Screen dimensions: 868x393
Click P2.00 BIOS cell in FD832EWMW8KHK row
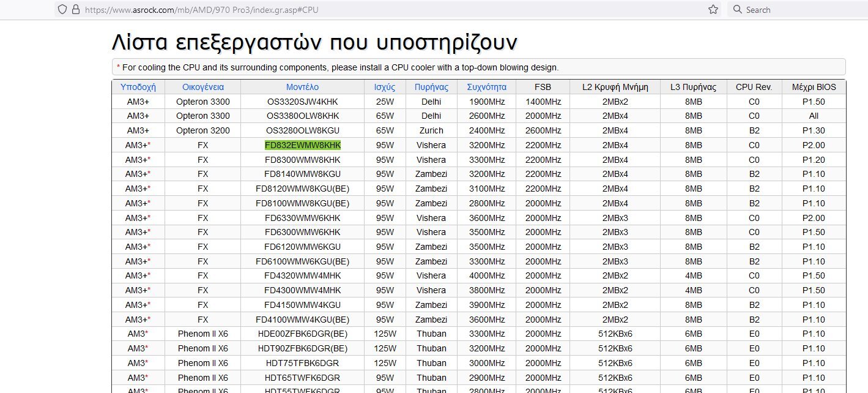pyautogui.click(x=814, y=145)
